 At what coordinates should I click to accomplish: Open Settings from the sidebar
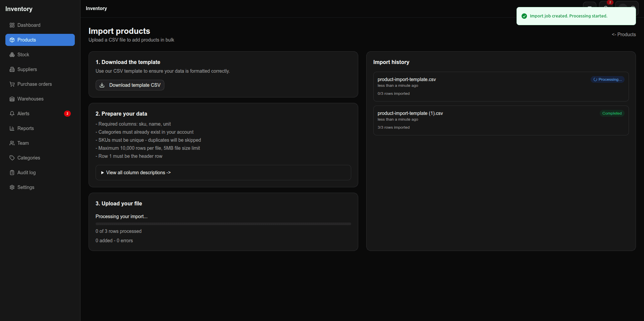(40, 187)
